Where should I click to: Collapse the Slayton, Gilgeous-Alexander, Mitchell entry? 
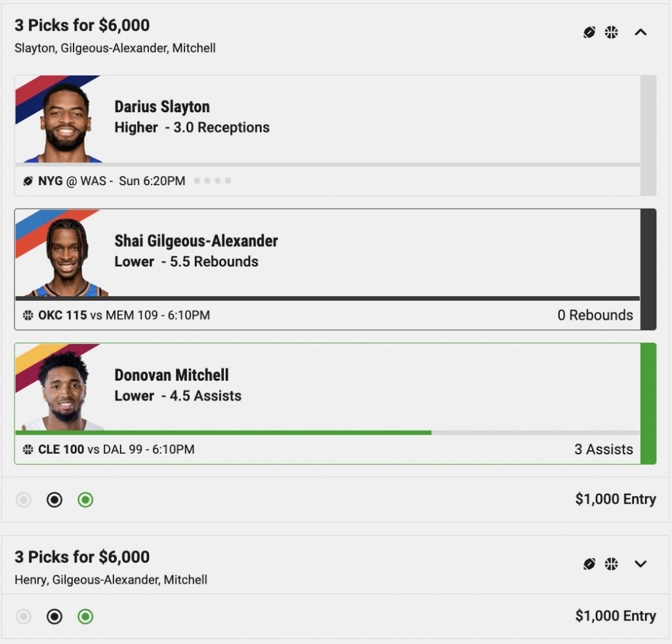(640, 32)
